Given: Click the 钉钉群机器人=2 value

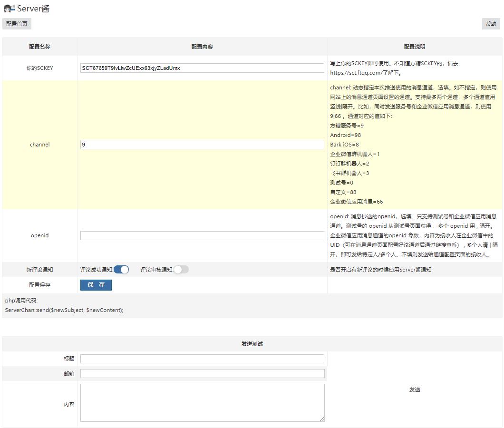Looking at the screenshot, I should pos(350,164).
